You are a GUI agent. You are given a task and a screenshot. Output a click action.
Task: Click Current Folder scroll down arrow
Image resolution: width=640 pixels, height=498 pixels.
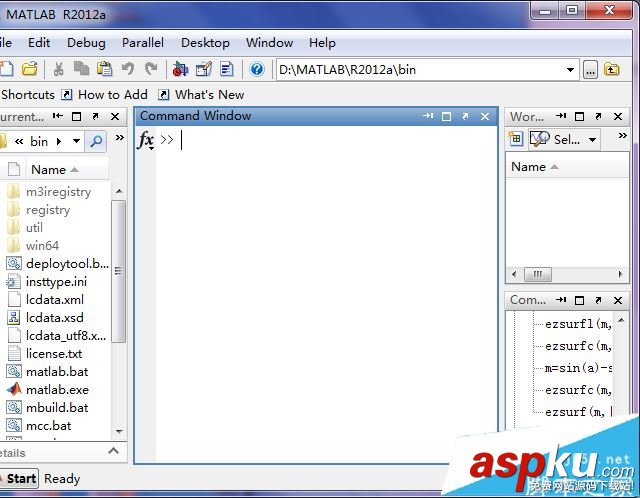click(119, 431)
